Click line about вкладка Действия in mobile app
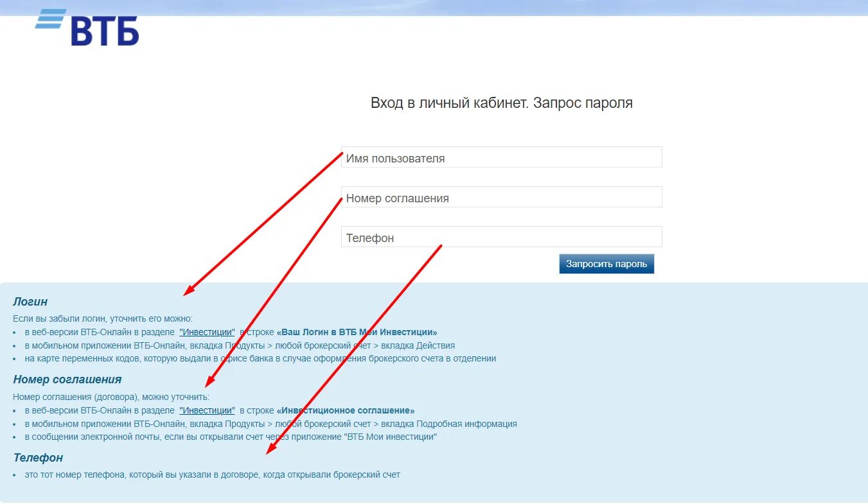Screen dimensions: 868x504 240,345
